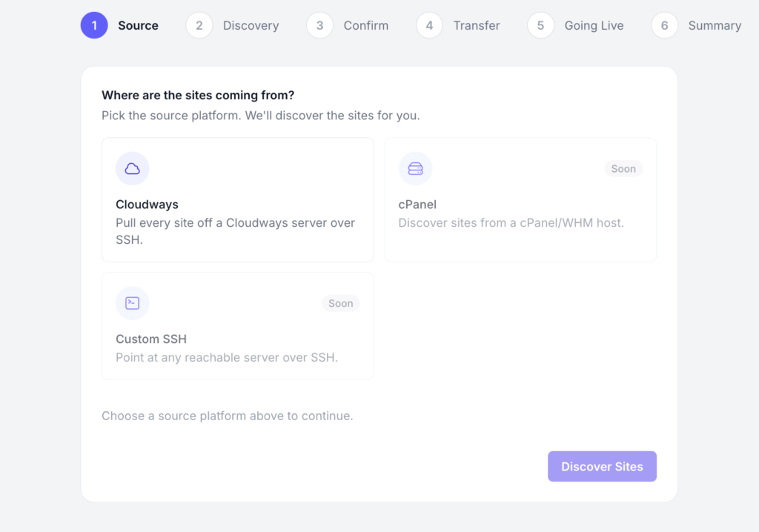Click the Discover Sites button

(x=602, y=466)
